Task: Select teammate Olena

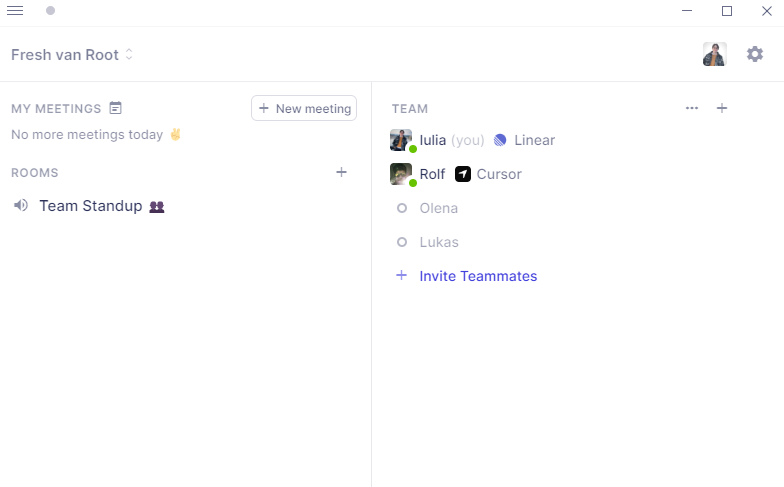Action: click(438, 208)
